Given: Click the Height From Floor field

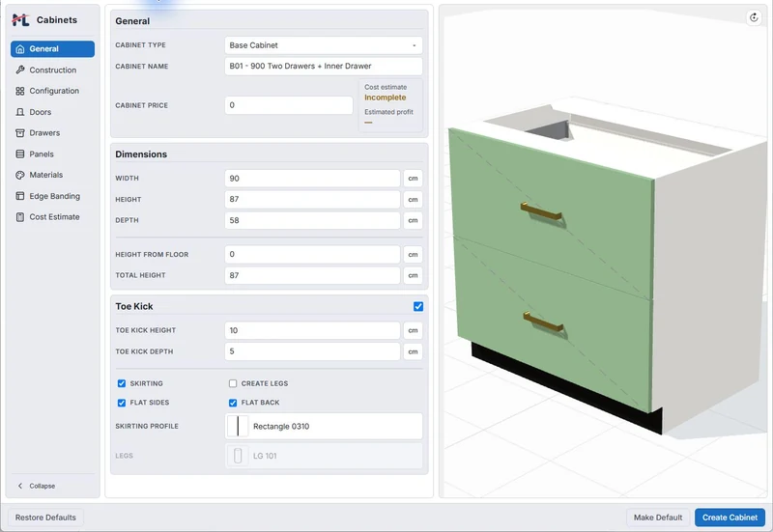Looking at the screenshot, I should 312,255.
